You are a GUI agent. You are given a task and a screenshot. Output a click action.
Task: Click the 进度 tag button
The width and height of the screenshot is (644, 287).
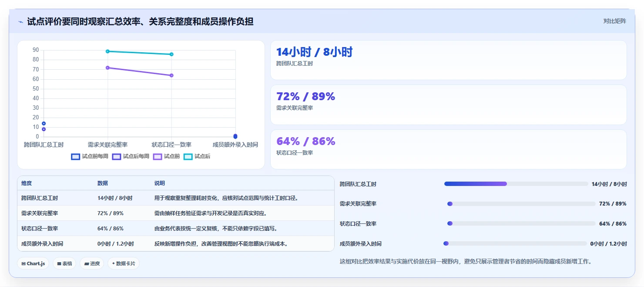[92, 263]
